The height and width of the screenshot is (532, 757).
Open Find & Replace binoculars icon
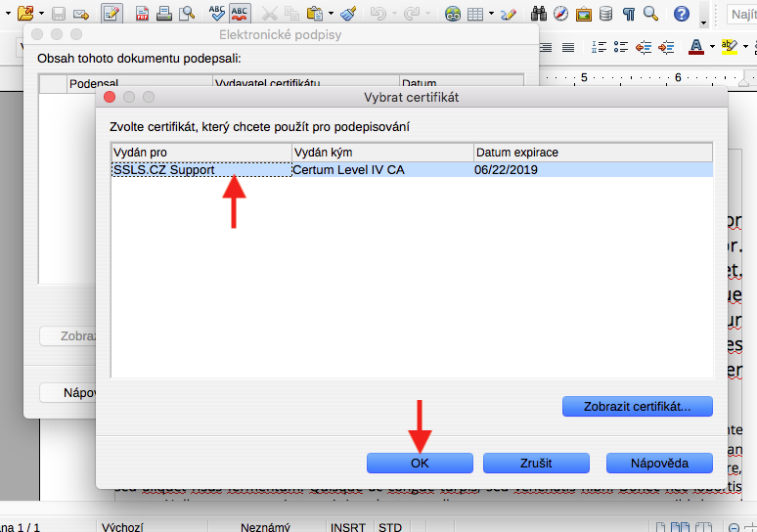[539, 14]
